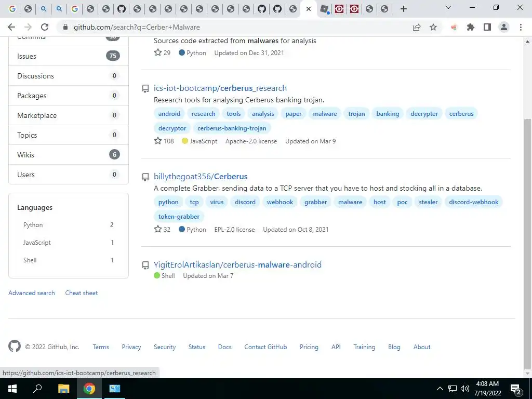The width and height of the screenshot is (532, 399).
Task: Close the active browser tab
Action: pos(309,9)
